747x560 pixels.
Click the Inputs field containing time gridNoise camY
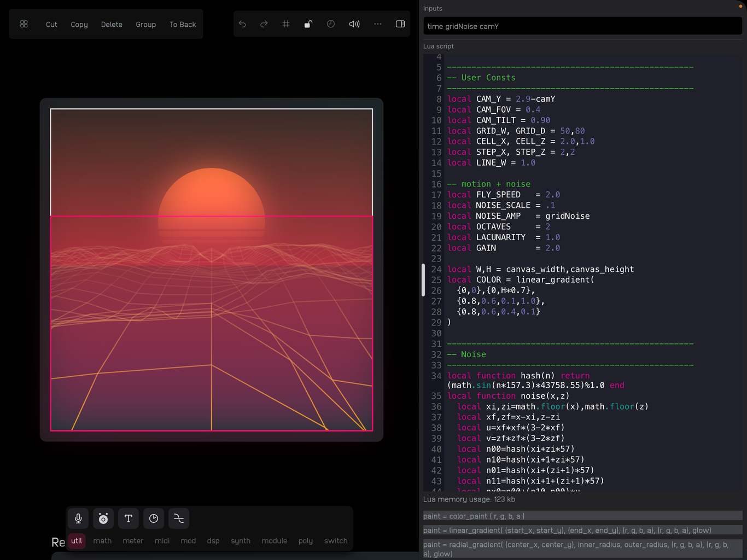coord(582,26)
